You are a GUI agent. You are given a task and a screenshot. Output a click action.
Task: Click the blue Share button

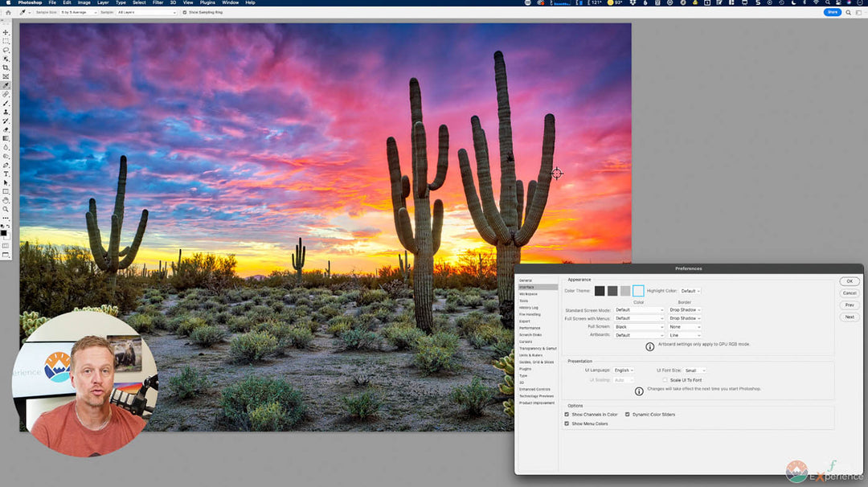[833, 12]
